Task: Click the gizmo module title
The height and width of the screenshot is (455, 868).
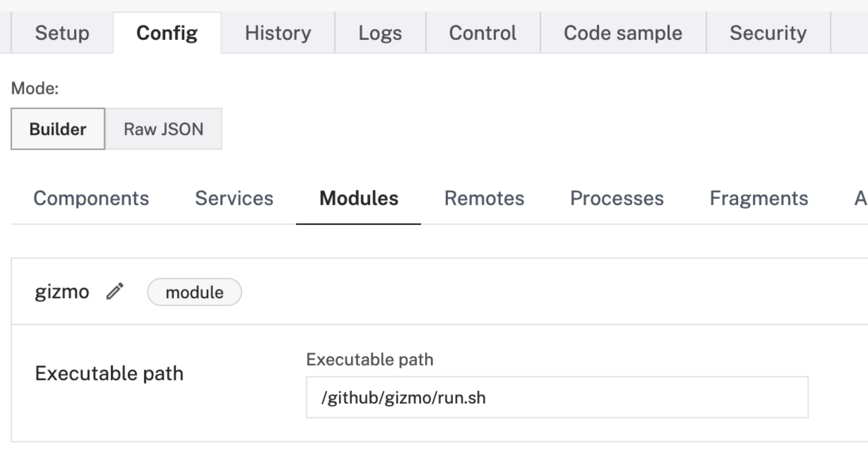Action: pyautogui.click(x=62, y=292)
